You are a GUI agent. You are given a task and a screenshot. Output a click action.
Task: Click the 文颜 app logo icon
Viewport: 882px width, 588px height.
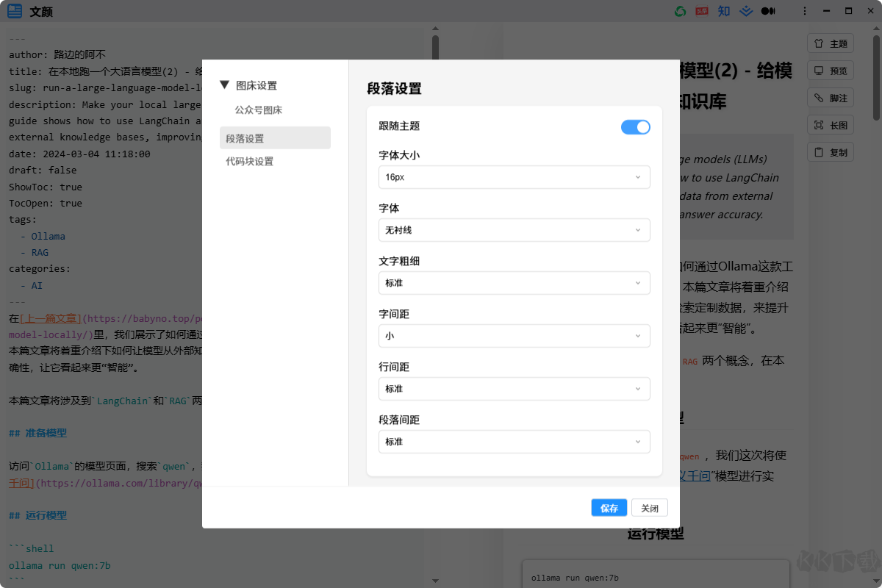point(15,11)
